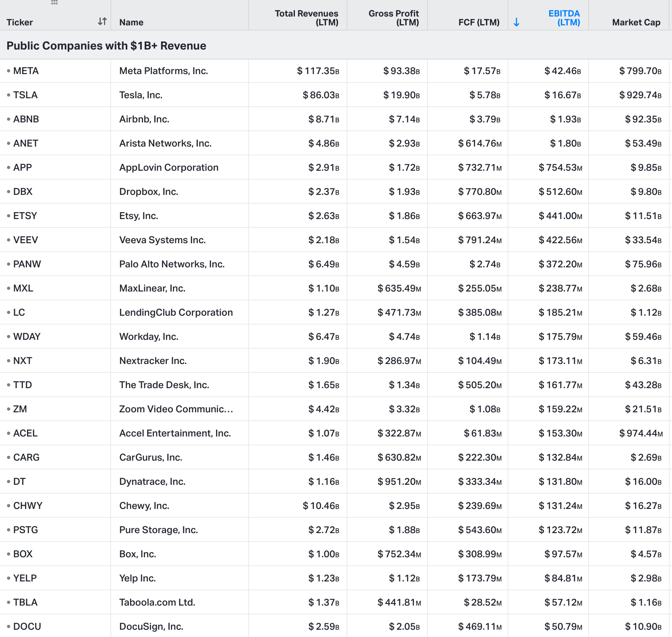Click the bullet indicator beside META ticker
The width and height of the screenshot is (672, 637).
pos(8,71)
